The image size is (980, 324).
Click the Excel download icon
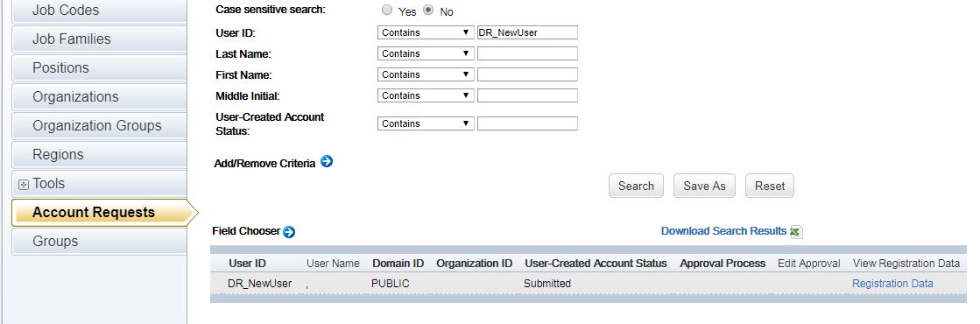click(x=795, y=232)
